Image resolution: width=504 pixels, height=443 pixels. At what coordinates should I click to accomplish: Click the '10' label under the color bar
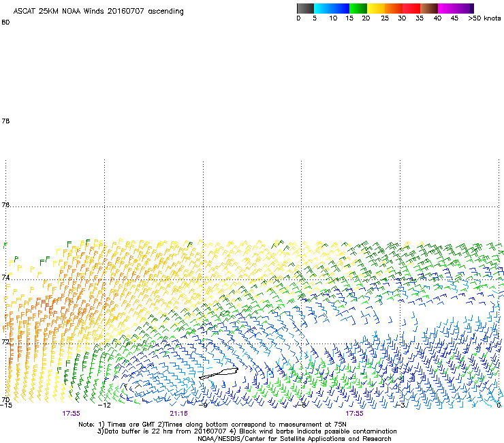(333, 18)
